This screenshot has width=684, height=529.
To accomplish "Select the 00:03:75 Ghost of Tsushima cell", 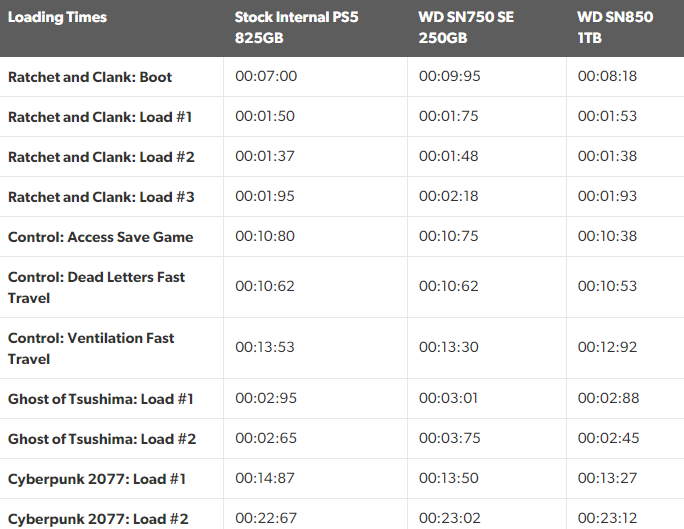I will (x=449, y=439).
